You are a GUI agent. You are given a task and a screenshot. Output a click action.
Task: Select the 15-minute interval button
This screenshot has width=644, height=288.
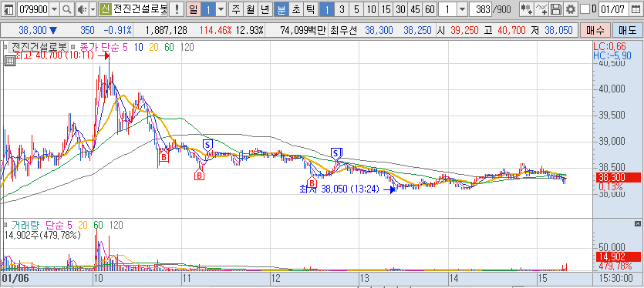click(386, 9)
